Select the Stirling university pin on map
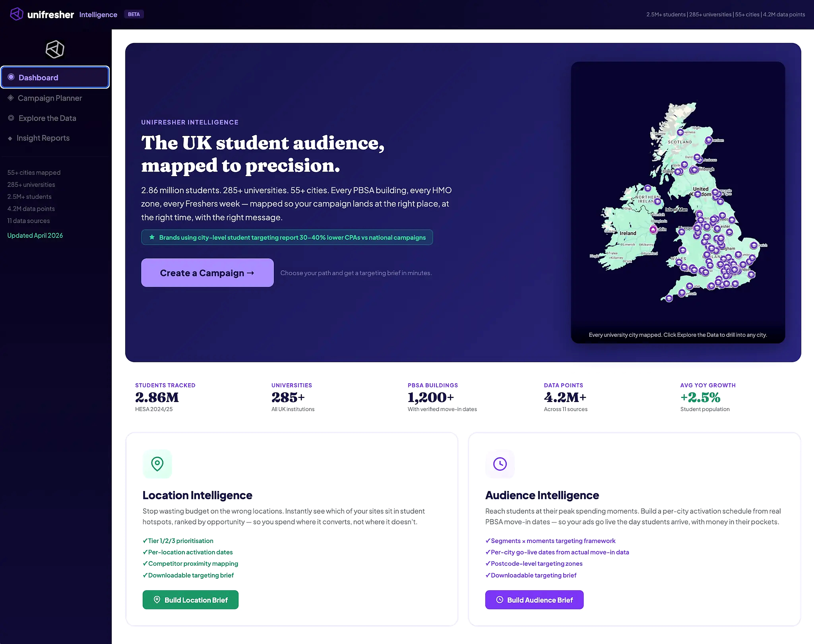The height and width of the screenshot is (644, 814). pyautogui.click(x=684, y=164)
